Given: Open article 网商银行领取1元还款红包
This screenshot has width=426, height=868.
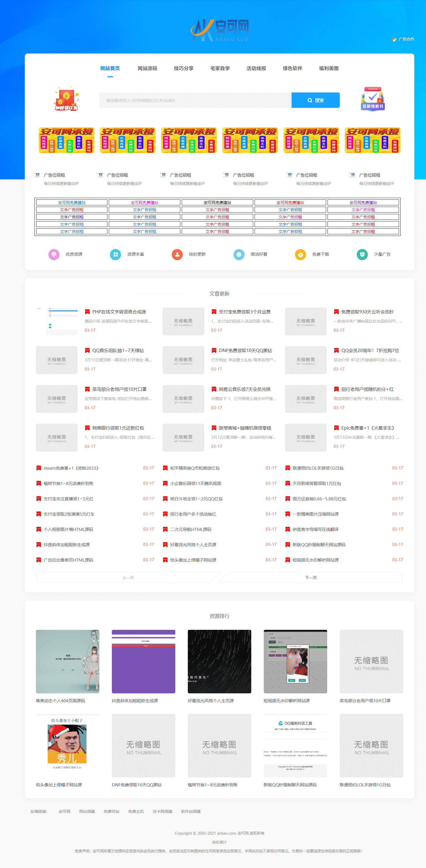Looking at the screenshot, I should 118,428.
